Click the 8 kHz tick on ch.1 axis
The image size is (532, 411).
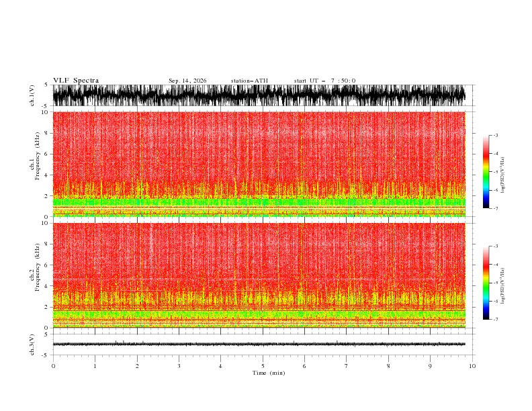(x=46, y=133)
